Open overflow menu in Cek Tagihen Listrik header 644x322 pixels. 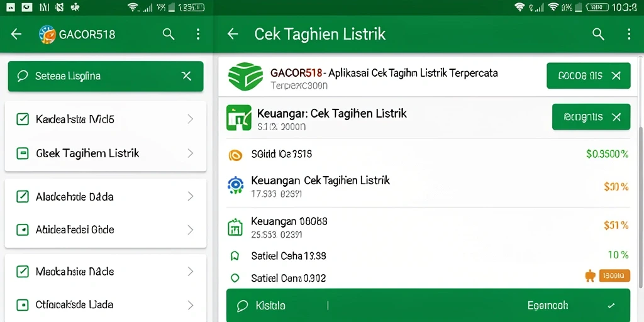[x=628, y=35]
